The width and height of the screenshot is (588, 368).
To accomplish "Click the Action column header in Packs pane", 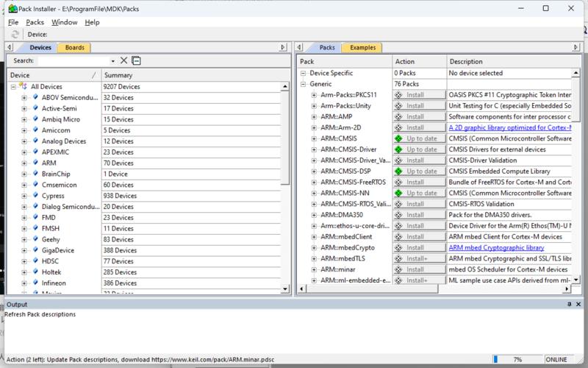I will point(419,62).
